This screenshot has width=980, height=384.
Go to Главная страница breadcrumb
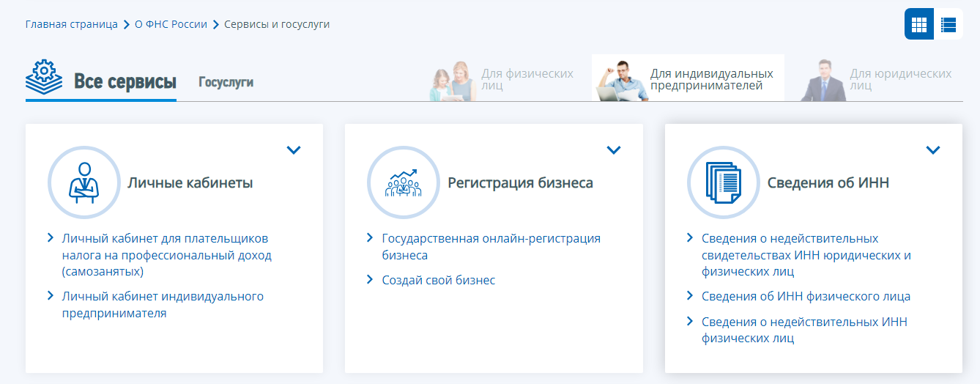pos(71,24)
